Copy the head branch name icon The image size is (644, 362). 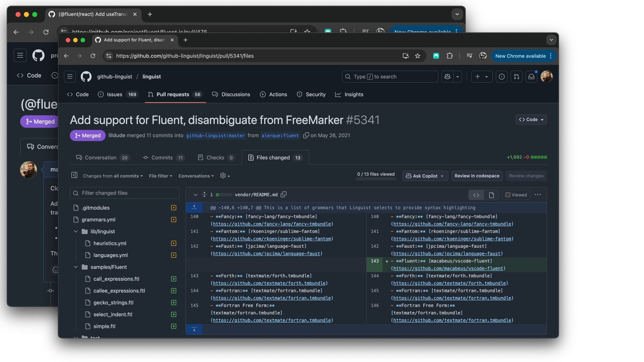point(306,135)
